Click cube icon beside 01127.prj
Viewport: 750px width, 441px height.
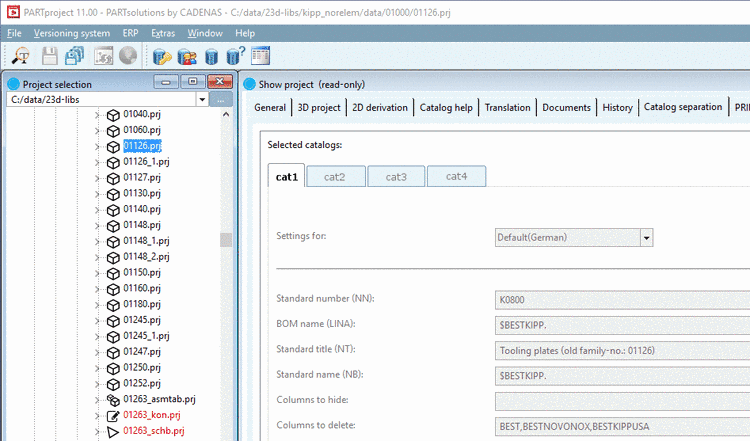113,178
